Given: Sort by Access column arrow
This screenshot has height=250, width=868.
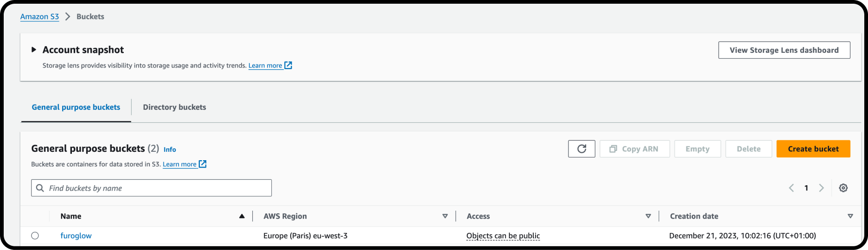Looking at the screenshot, I should 648,216.
